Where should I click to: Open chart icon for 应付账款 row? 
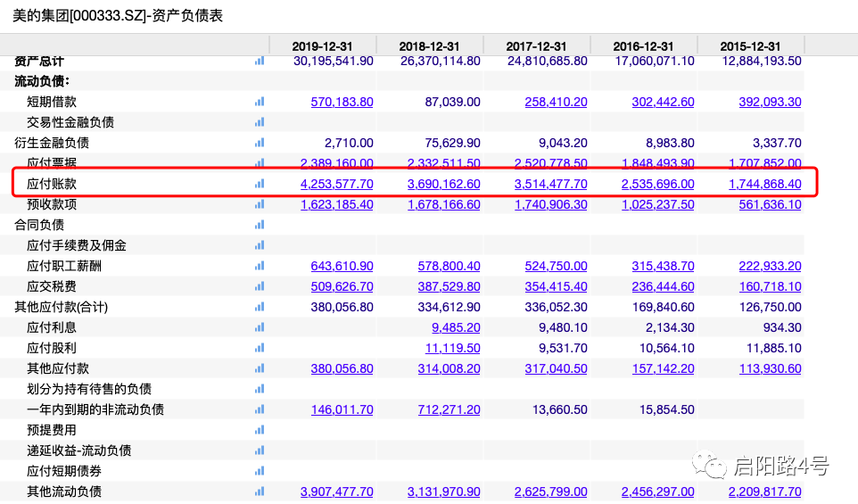pyautogui.click(x=260, y=184)
